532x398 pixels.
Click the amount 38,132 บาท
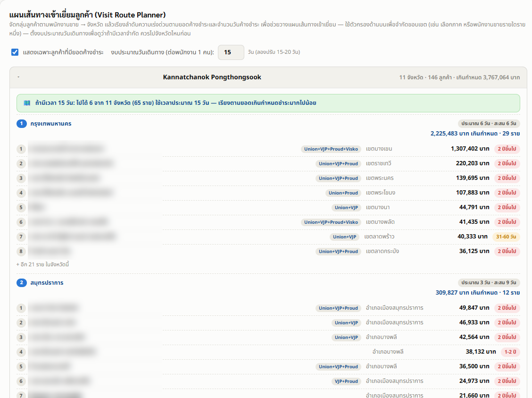coord(481,351)
